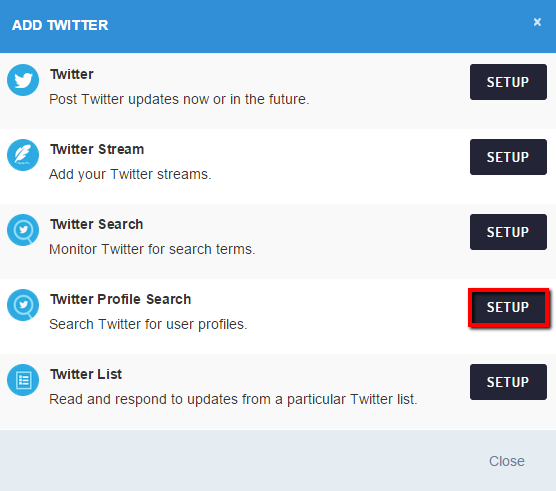Viewport: 556px width, 491px height.
Task: Click 'Search Twitter for user profiles' description
Action: [x=148, y=324]
